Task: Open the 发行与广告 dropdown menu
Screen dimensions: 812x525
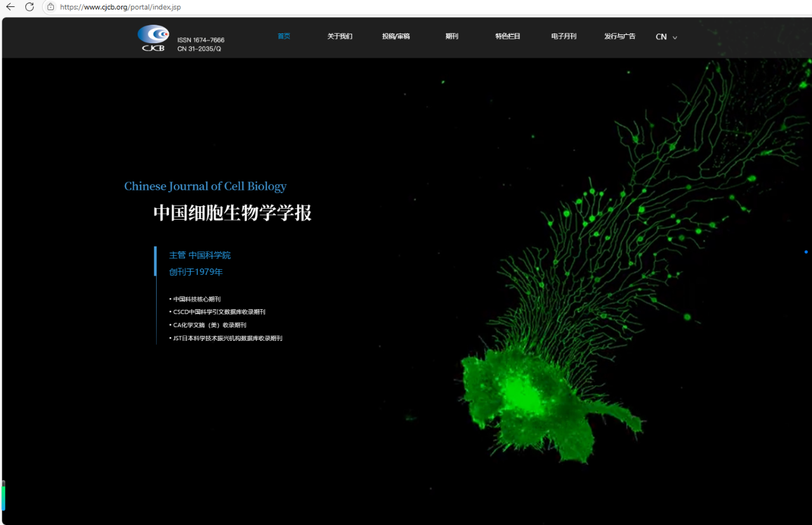Action: tap(620, 36)
